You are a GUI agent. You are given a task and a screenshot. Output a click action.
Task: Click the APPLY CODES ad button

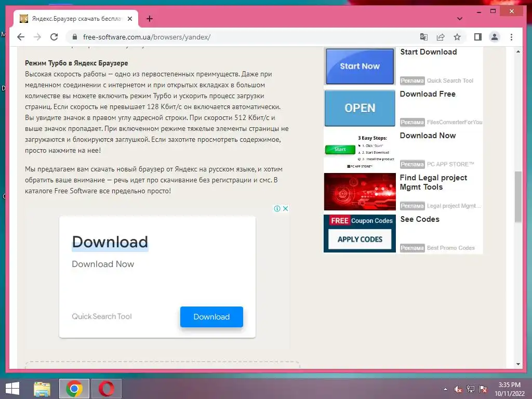pos(360,239)
